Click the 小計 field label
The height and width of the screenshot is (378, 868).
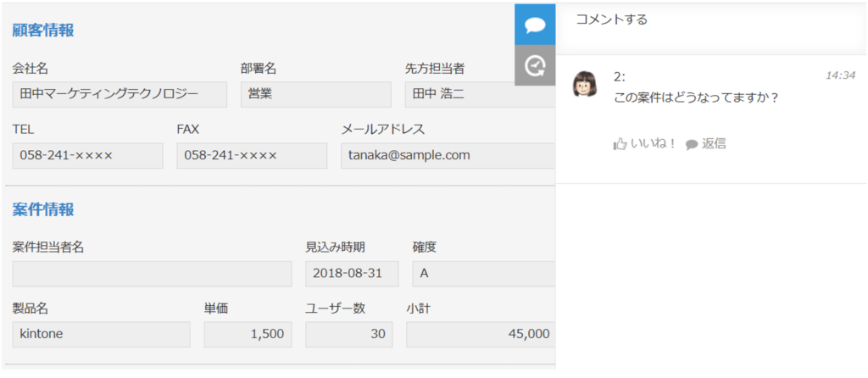(x=418, y=309)
